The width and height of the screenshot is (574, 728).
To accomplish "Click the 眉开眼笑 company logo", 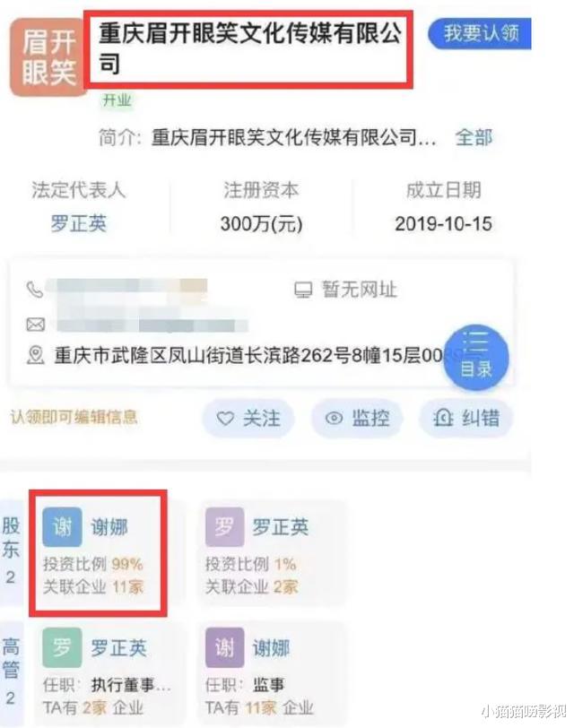I will [48, 57].
